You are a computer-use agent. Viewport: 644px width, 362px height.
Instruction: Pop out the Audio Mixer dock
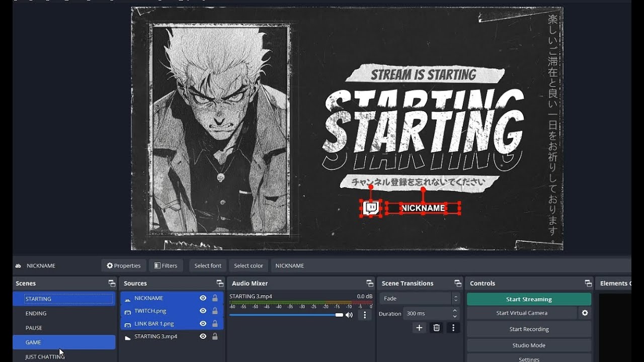(370, 284)
